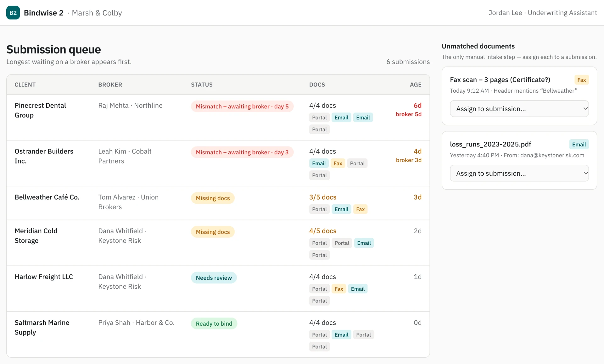Click Jordan Lee · Underwriting Assistant user label
Screen dimensions: 604x364
pos(543,13)
